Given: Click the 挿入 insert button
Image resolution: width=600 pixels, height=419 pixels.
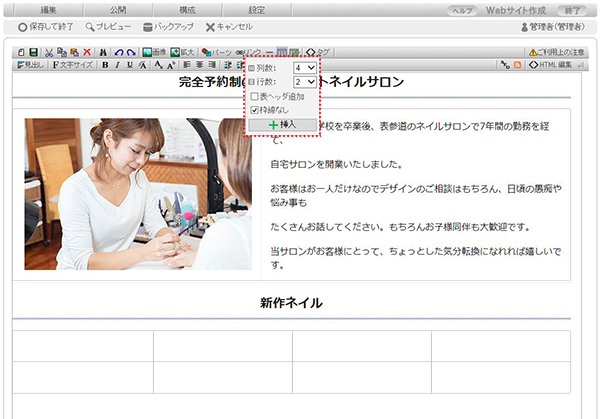Looking at the screenshot, I should [x=282, y=125].
